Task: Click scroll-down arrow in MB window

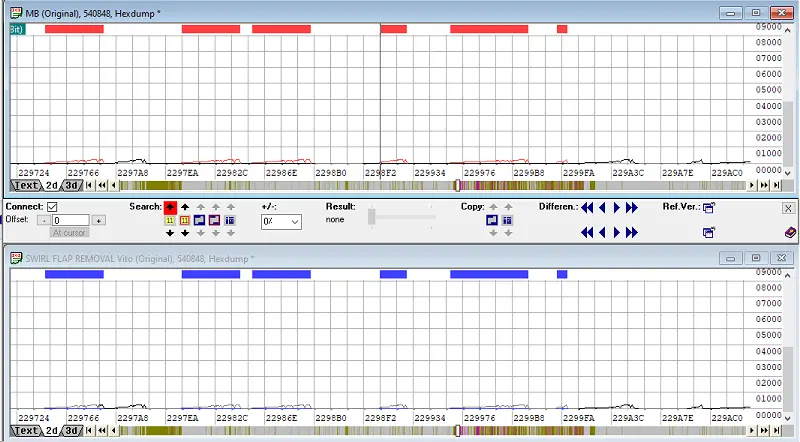Action: 788,174
